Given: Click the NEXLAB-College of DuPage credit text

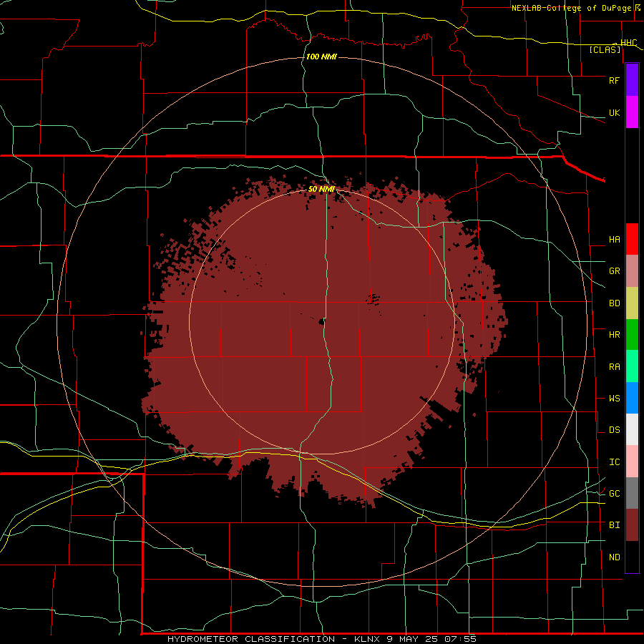Looking at the screenshot, I should [x=572, y=8].
